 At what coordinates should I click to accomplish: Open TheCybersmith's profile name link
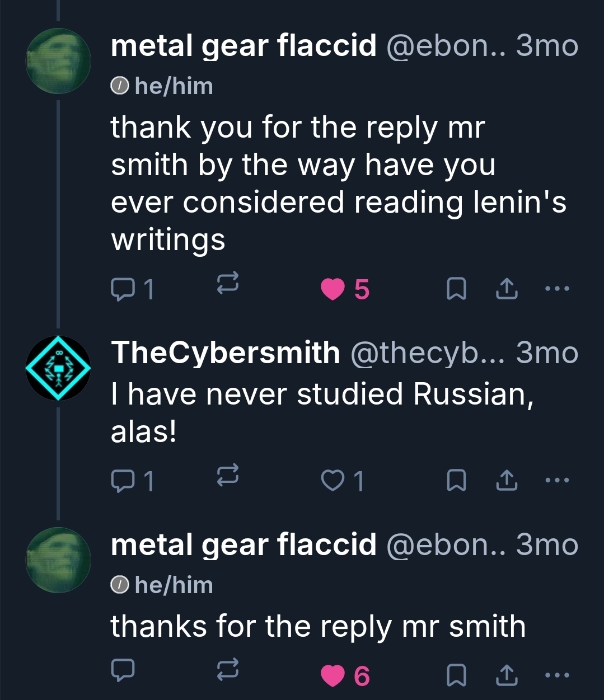[x=226, y=353]
